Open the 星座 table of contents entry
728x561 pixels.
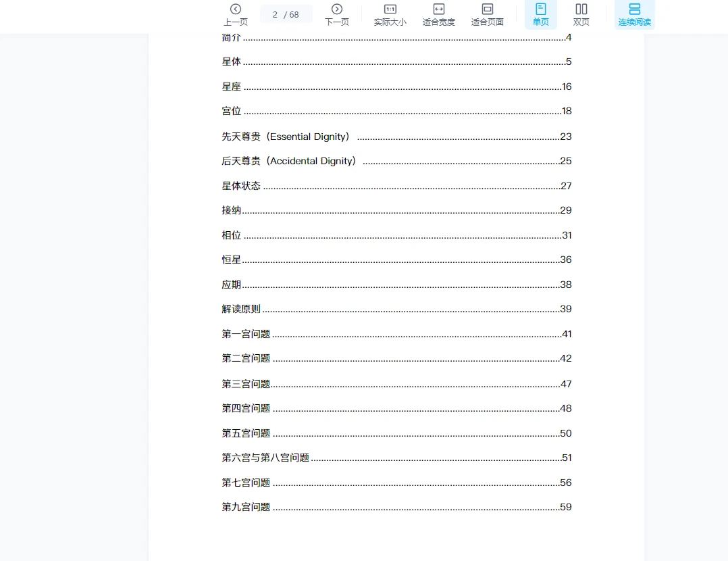point(232,87)
